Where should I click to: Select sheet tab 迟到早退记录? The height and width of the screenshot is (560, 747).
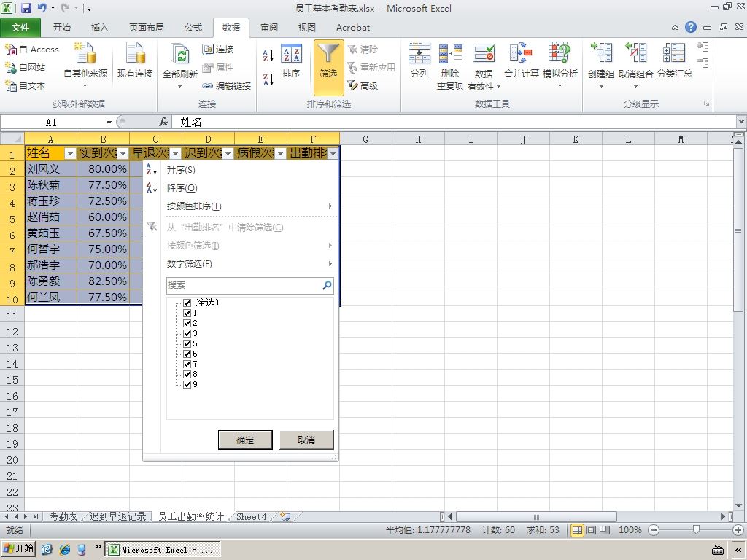point(117,516)
